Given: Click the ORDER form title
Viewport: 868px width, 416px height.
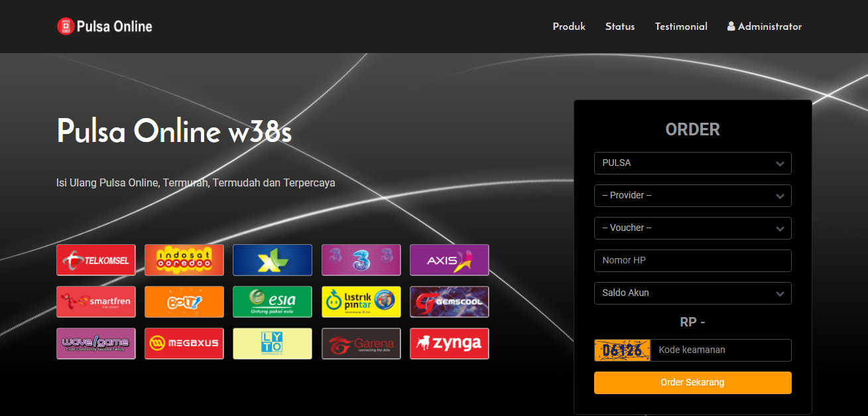Looking at the screenshot, I should pos(693,129).
